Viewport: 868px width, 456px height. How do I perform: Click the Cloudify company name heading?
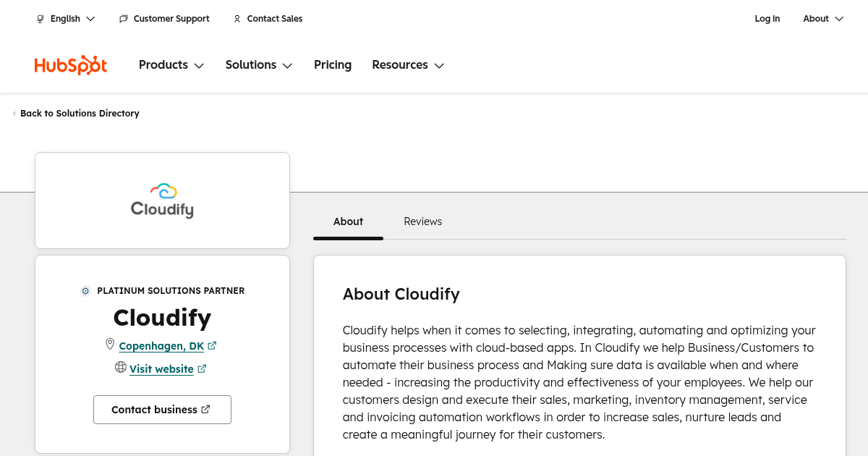point(162,318)
